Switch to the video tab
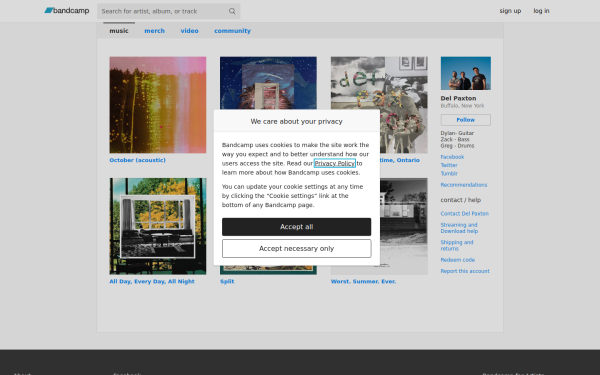 [x=189, y=31]
